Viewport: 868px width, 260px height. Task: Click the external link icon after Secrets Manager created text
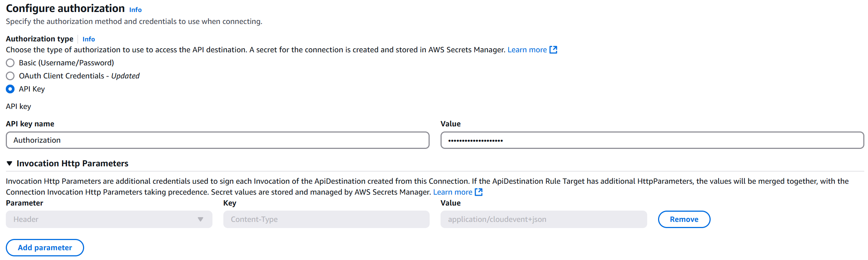coord(553,50)
